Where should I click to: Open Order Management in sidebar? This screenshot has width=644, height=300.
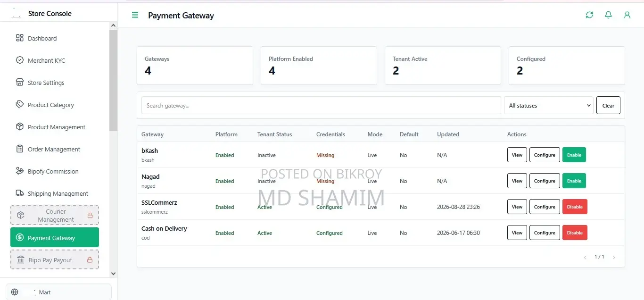point(55,149)
